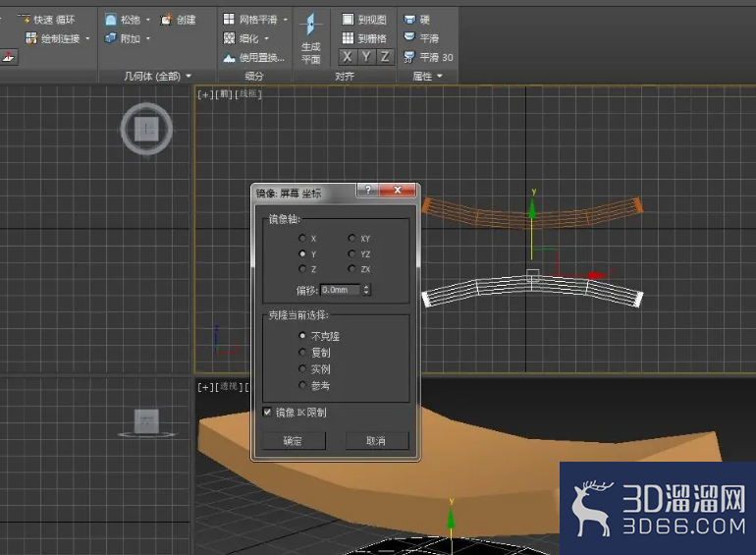The height and width of the screenshot is (555, 756).
Task: Select Z mirror axis radio
Action: (302, 268)
